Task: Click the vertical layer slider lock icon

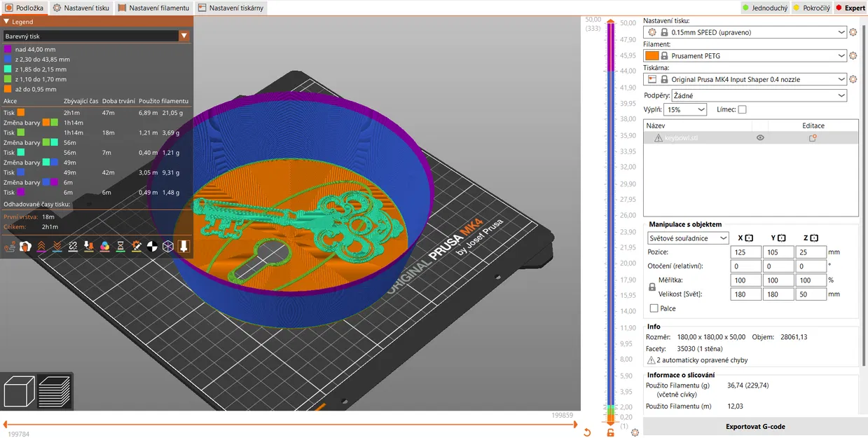Action: pyautogui.click(x=610, y=432)
